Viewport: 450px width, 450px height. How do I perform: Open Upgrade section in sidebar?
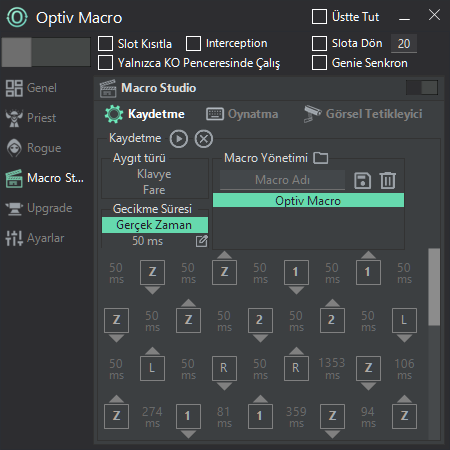coord(39,208)
